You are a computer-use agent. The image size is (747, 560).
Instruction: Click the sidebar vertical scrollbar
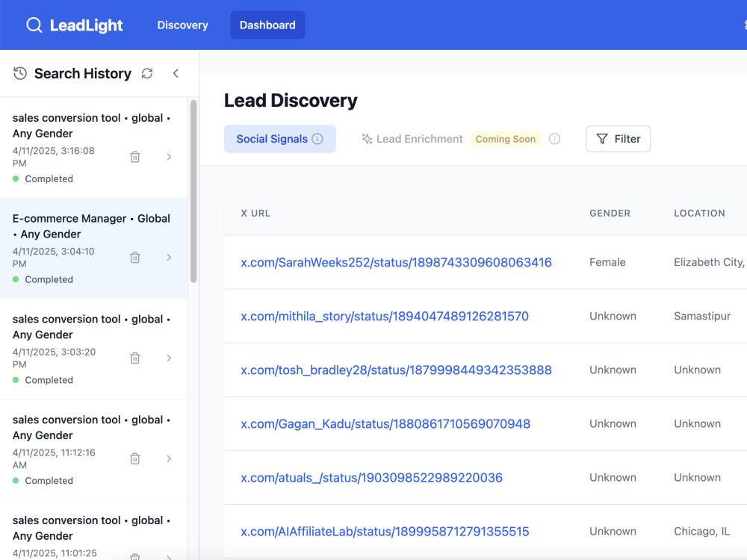coord(193,190)
